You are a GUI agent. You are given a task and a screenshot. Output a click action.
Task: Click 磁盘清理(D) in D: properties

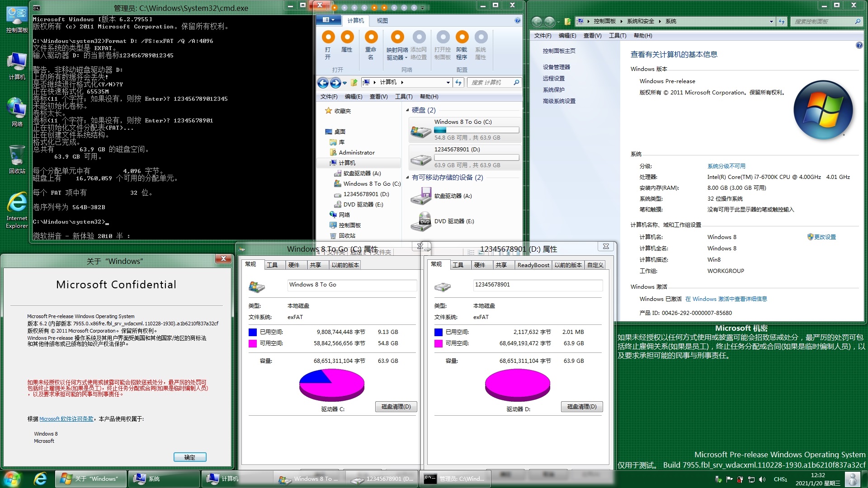582,407
